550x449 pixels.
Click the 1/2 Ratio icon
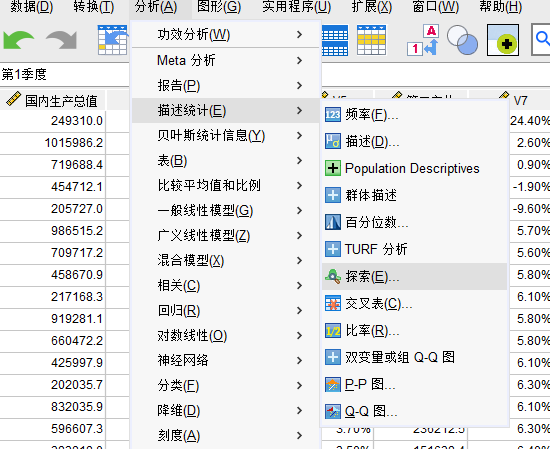(333, 330)
